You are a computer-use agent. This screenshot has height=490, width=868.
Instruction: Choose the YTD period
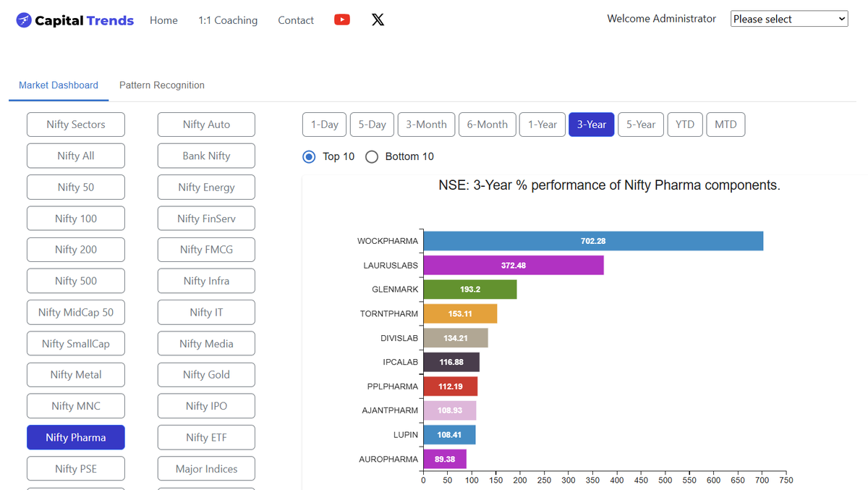coord(685,124)
